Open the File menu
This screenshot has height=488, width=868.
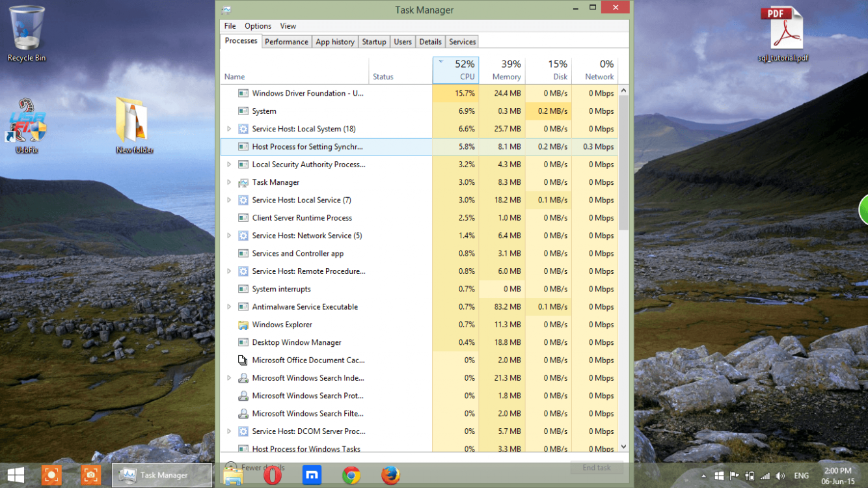(230, 26)
